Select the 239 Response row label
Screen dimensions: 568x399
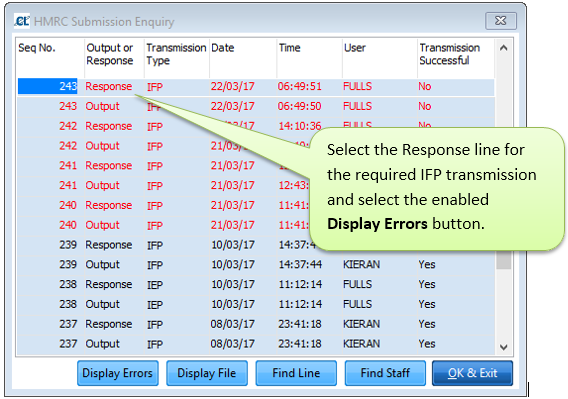109,245
